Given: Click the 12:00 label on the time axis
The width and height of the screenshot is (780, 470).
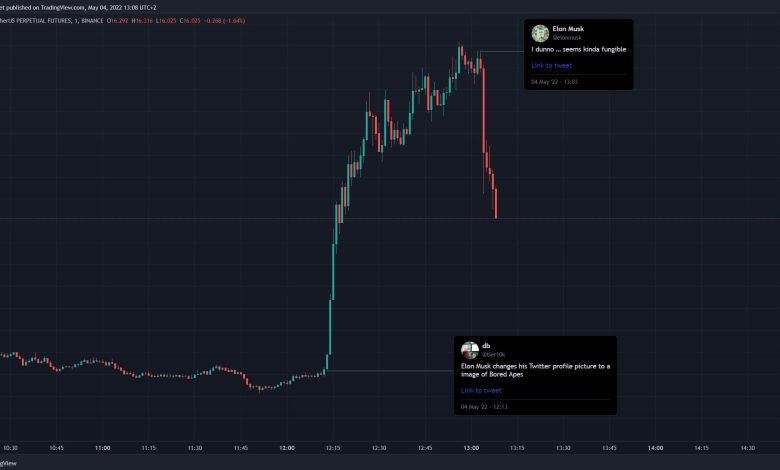Looking at the screenshot, I should [288, 448].
